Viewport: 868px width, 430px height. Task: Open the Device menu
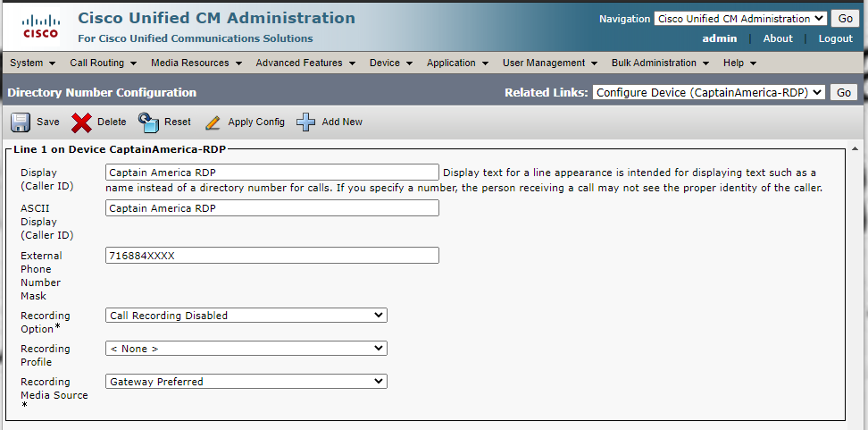391,63
